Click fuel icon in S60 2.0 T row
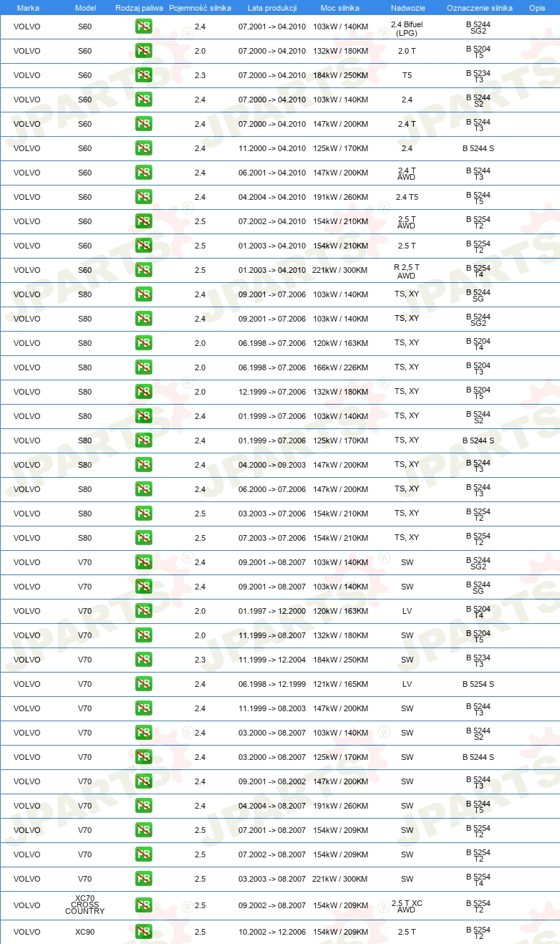This screenshot has width=560, height=944. tap(143, 52)
